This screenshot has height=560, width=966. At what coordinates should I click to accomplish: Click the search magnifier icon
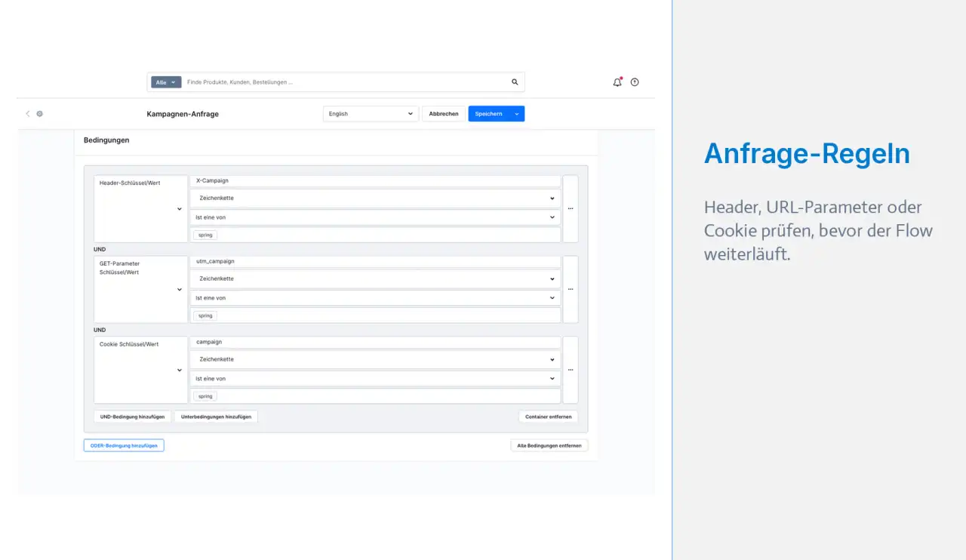(x=515, y=82)
